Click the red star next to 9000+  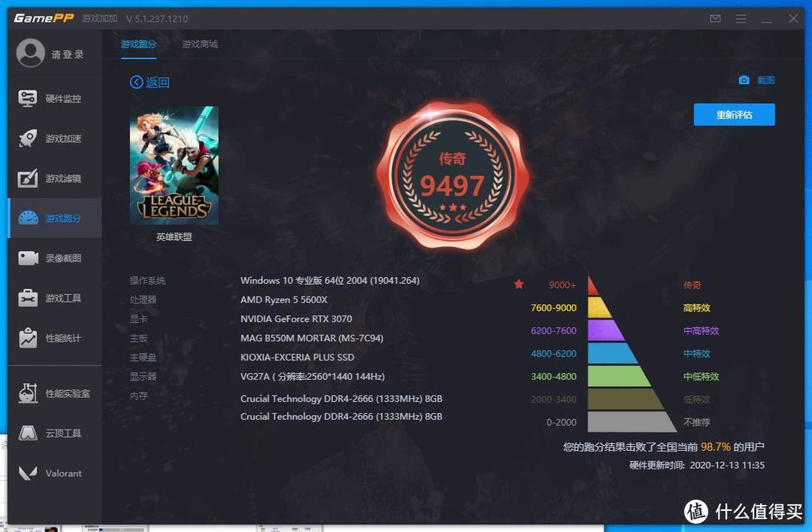(x=519, y=284)
